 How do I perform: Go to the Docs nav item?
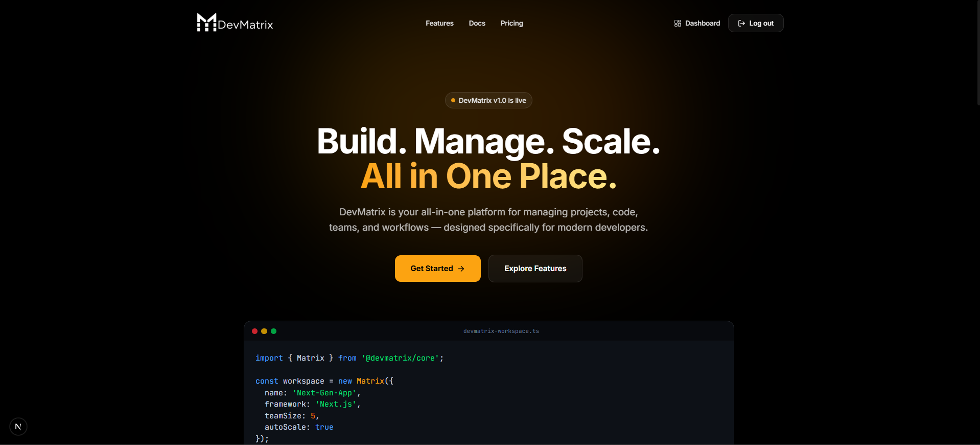pos(477,24)
